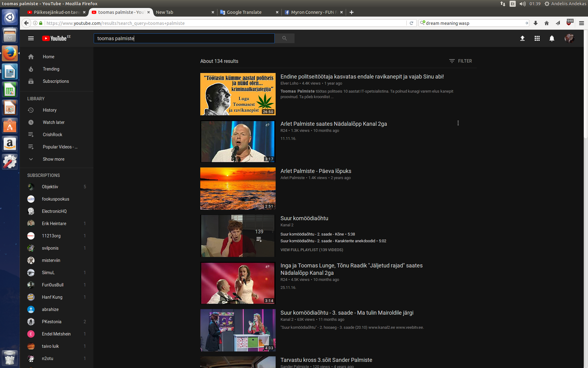Open the notifications bell
The height and width of the screenshot is (368, 588).
552,38
